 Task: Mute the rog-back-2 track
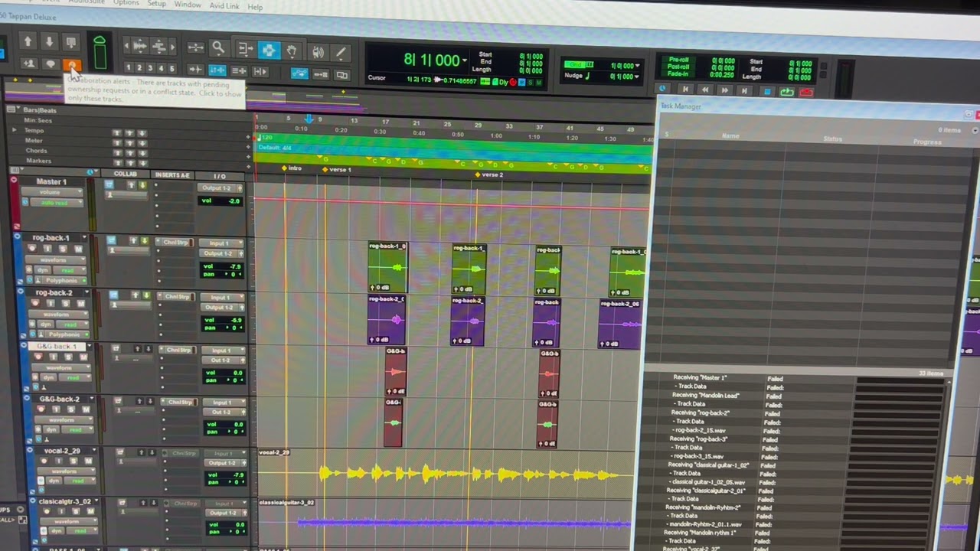pyautogui.click(x=80, y=305)
